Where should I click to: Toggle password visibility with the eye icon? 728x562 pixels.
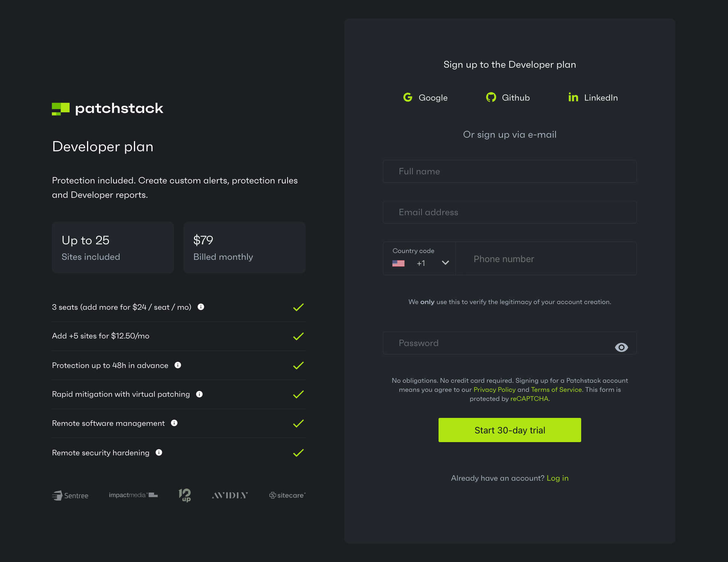(621, 347)
